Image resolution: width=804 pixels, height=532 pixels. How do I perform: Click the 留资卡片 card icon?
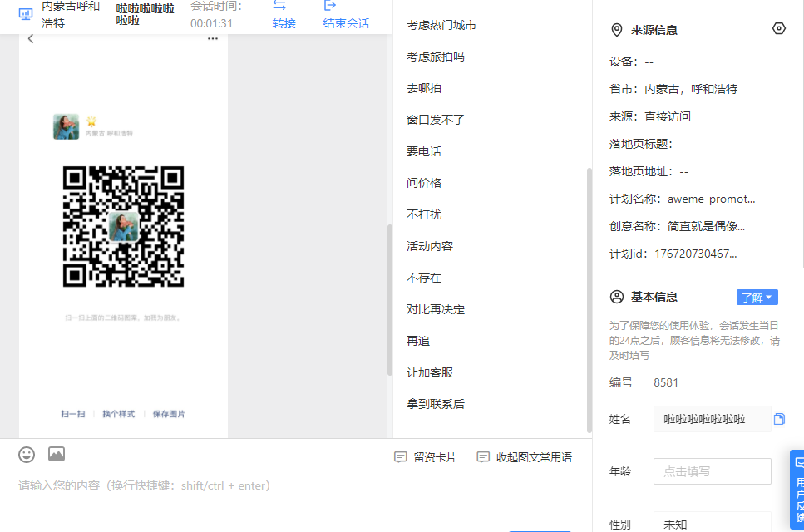[x=401, y=456]
